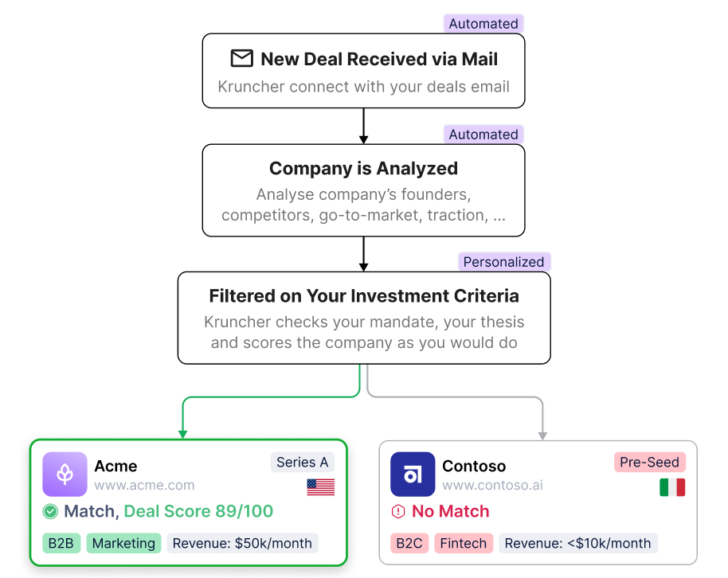The height and width of the screenshot is (578, 728).
Task: Click the Fintech tag
Action: coord(464,544)
